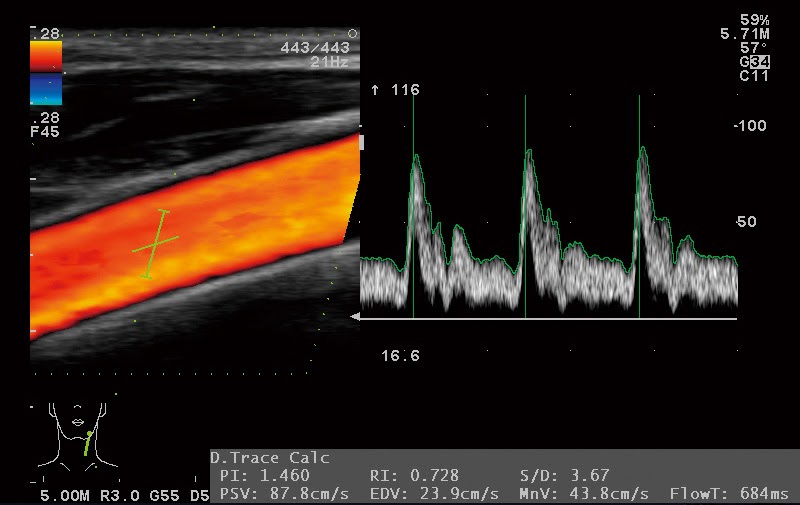Click the 443/443 frame counter
The width and height of the screenshot is (800, 505).
314,47
